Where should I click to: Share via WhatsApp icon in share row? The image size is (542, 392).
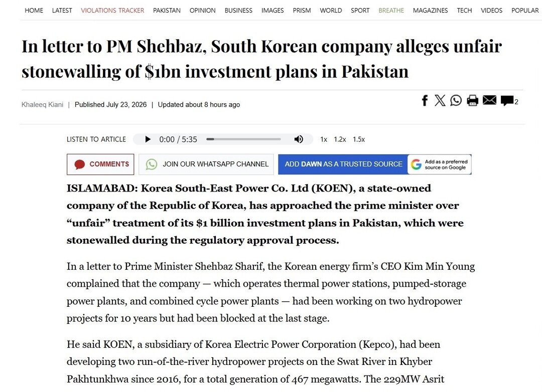pyautogui.click(x=456, y=100)
